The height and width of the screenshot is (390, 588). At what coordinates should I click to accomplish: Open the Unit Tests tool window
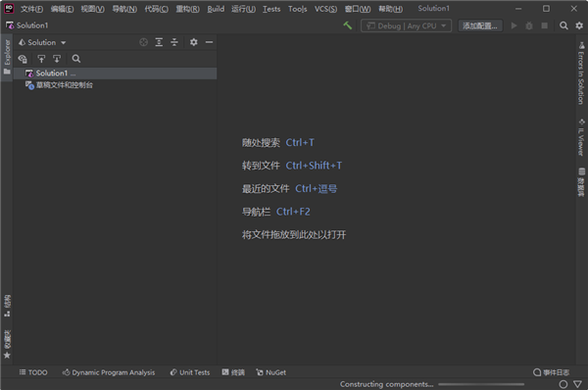pos(190,372)
